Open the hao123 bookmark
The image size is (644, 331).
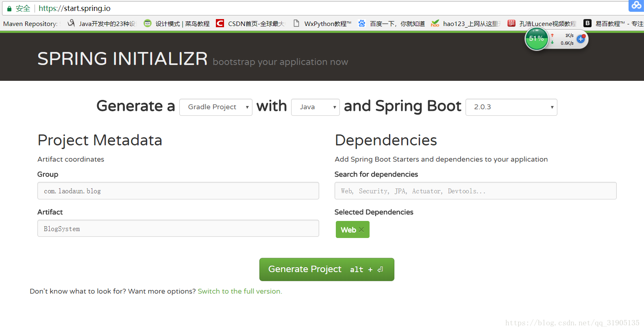point(466,24)
